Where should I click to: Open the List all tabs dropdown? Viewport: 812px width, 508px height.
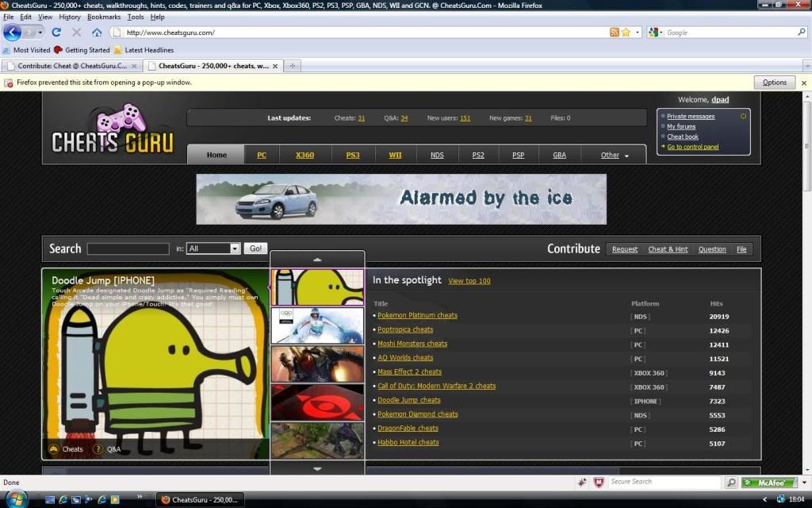coord(806,66)
